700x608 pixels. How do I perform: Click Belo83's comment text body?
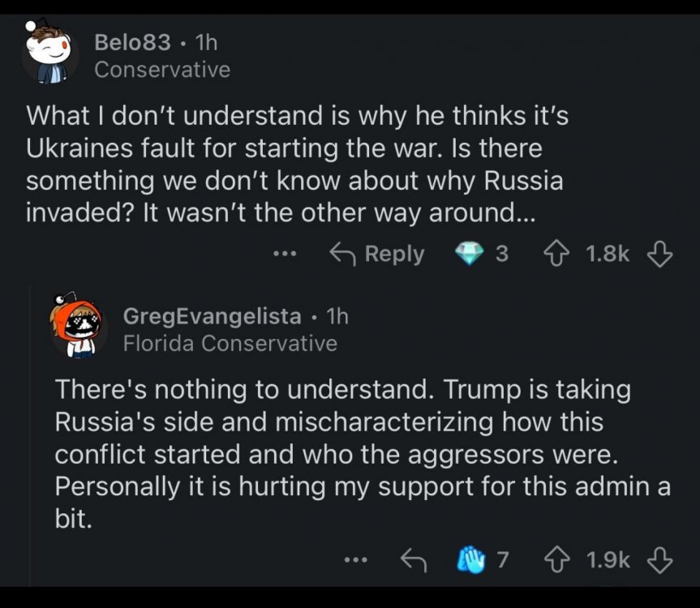click(297, 166)
